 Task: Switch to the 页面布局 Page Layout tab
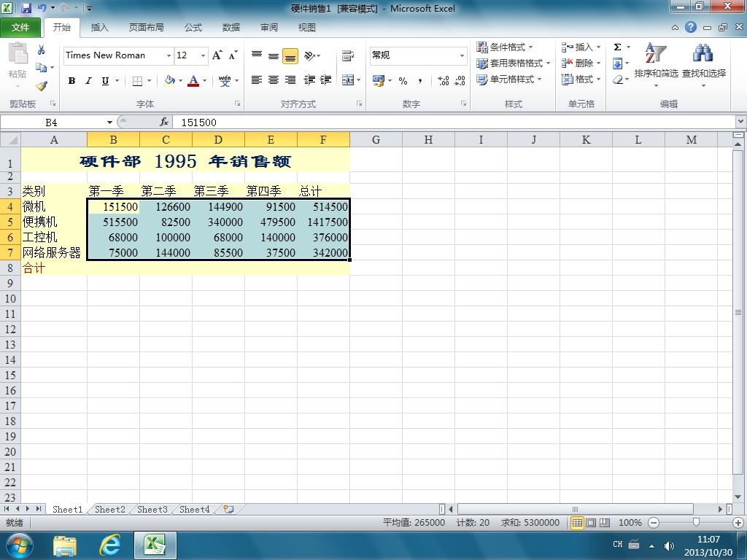tap(146, 28)
